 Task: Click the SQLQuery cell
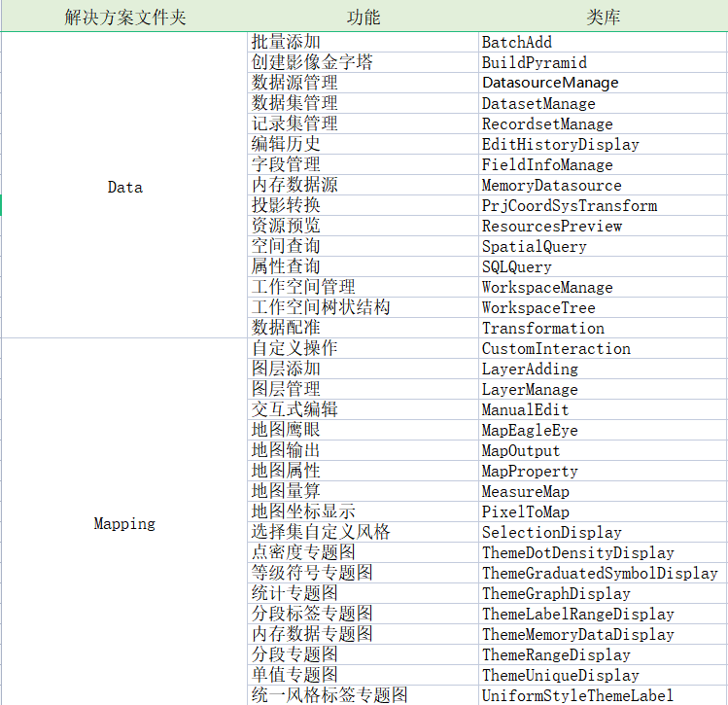click(603, 267)
